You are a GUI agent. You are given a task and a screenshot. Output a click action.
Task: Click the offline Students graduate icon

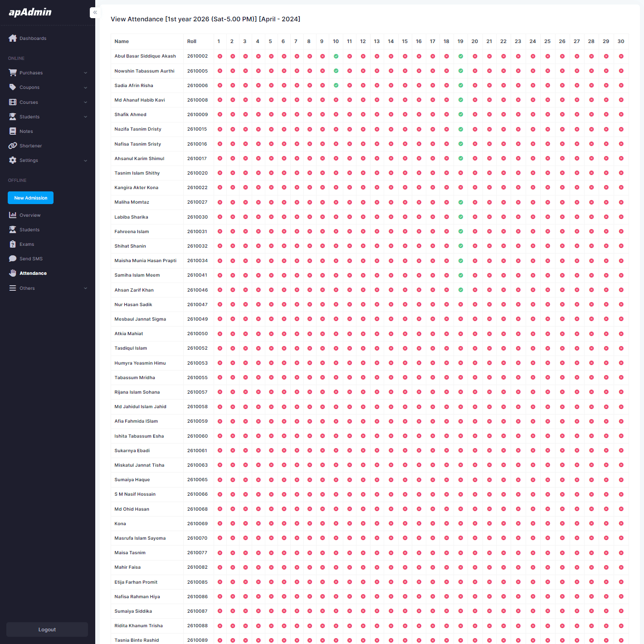coord(13,229)
